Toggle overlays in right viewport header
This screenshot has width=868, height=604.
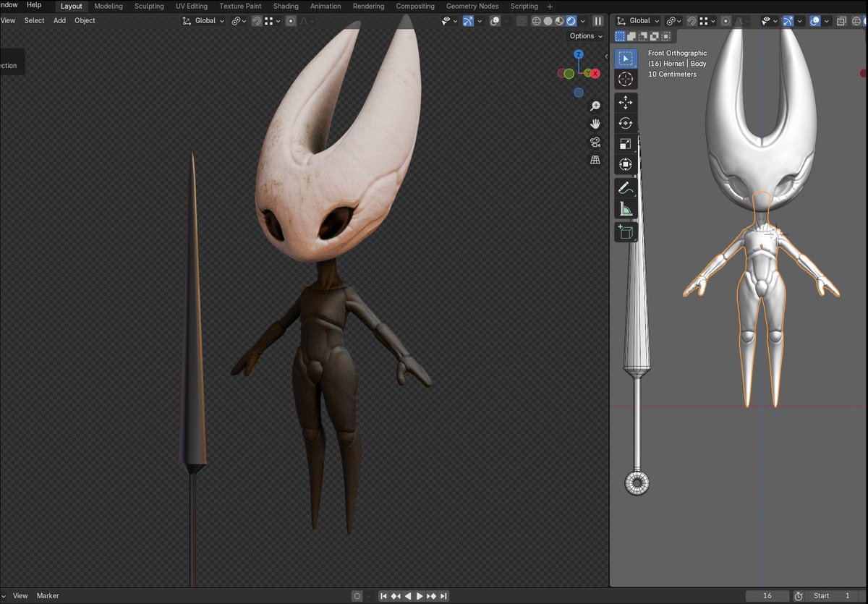pos(814,21)
